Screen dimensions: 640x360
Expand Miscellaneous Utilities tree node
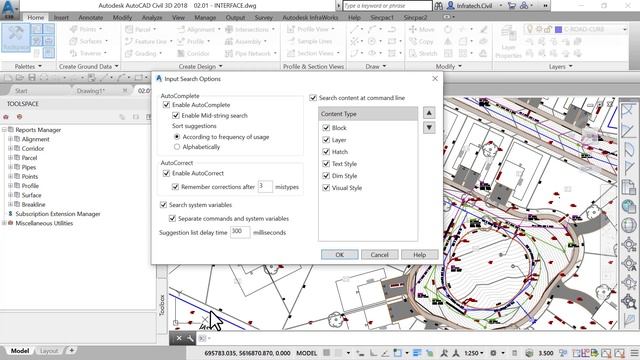pyautogui.click(x=4, y=223)
